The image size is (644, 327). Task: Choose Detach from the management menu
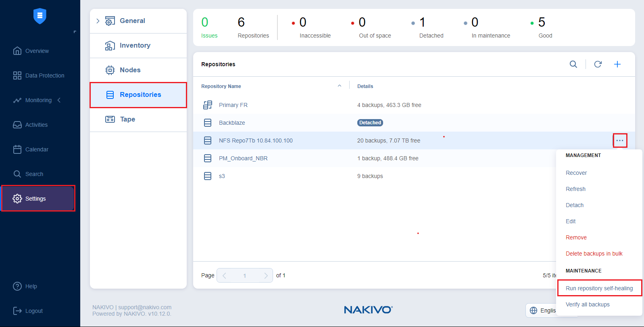tap(574, 205)
